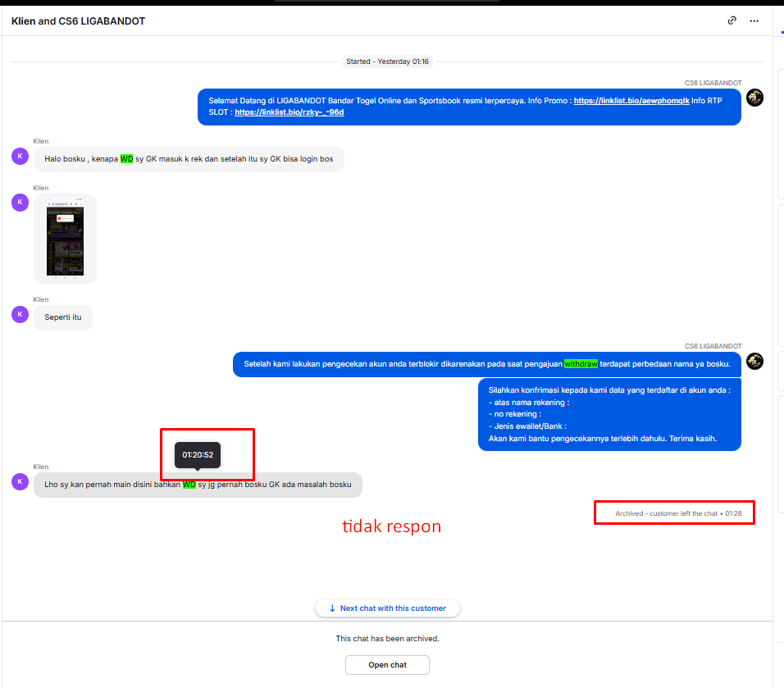The width and height of the screenshot is (784, 688).
Task: Click the 'Lho sy kan pernah main' message
Action: pyautogui.click(x=198, y=485)
